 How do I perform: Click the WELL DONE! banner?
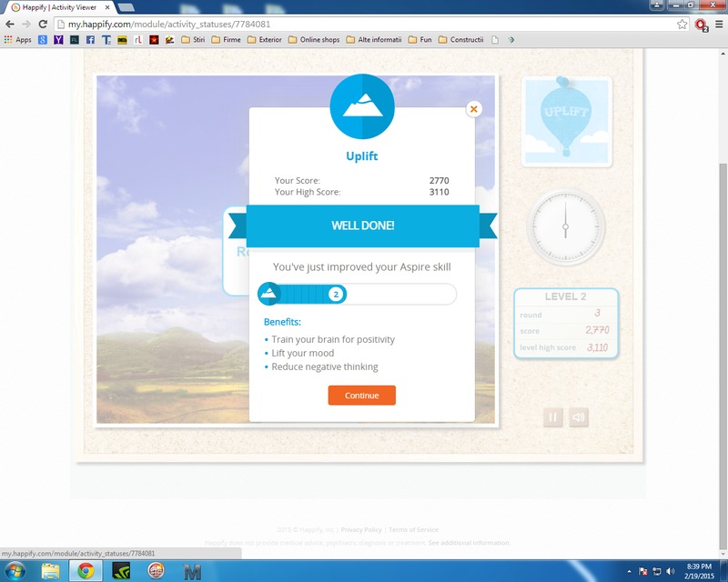(362, 226)
